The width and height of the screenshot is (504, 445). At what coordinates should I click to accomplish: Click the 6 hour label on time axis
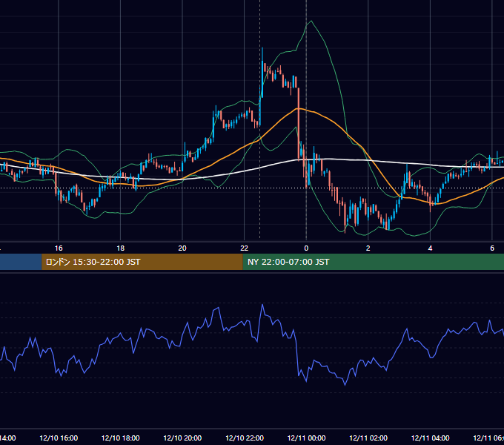coord(492,248)
